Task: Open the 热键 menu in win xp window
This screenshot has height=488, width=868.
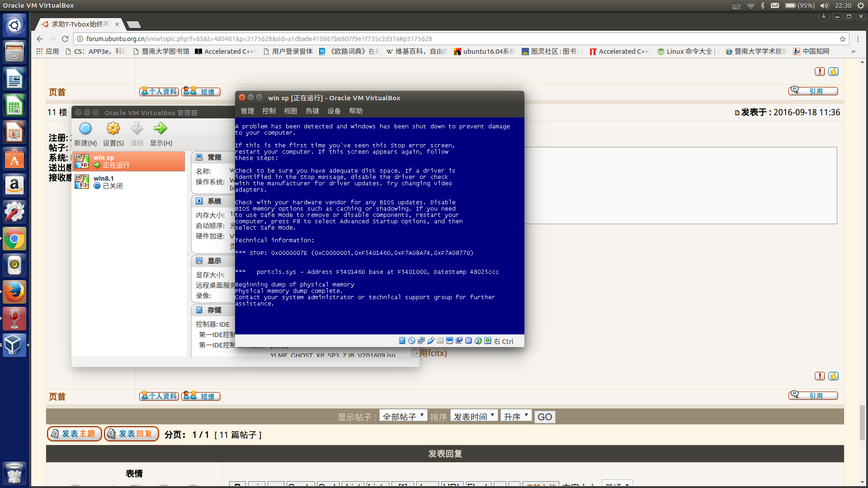Action: click(x=312, y=111)
